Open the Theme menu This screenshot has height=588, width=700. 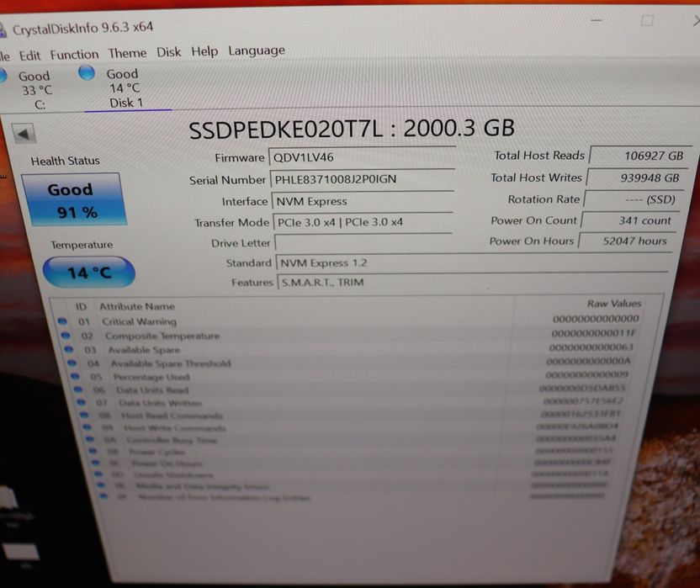(x=127, y=53)
